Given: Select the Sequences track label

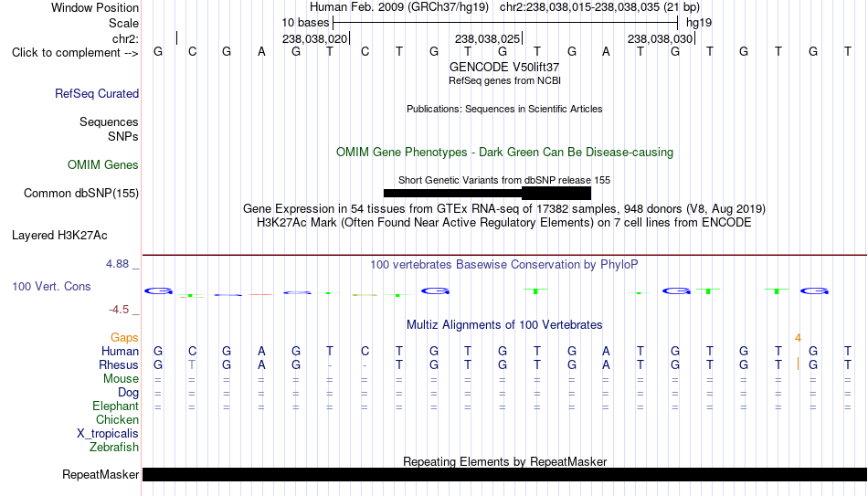Looking at the screenshot, I should (x=109, y=121).
